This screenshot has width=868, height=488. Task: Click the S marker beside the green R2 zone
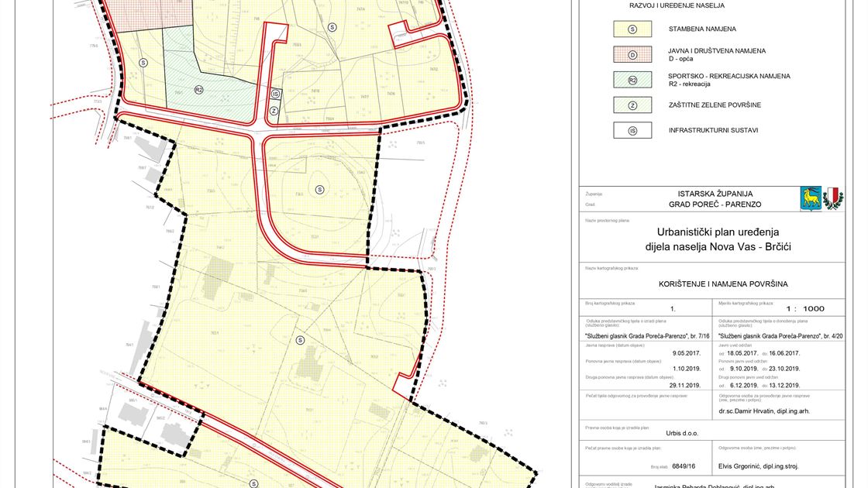coord(143,62)
